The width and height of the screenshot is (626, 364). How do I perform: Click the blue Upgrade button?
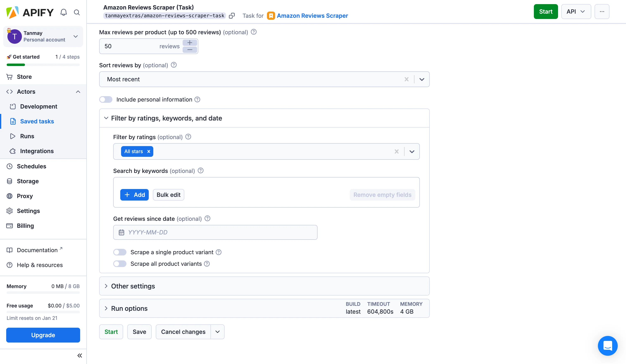pos(43,335)
